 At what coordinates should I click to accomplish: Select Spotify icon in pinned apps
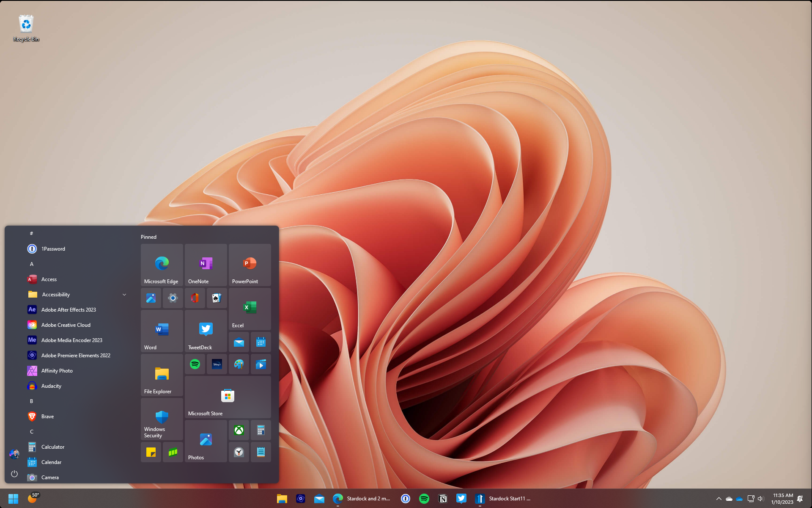pyautogui.click(x=195, y=364)
